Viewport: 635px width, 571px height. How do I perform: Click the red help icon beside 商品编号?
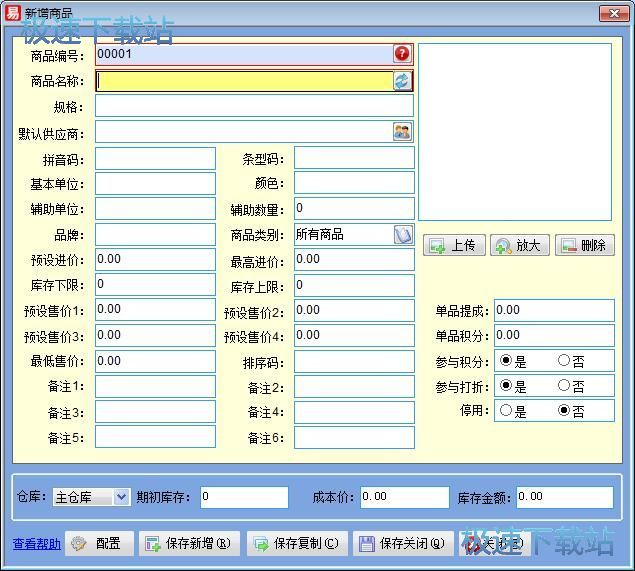402,54
